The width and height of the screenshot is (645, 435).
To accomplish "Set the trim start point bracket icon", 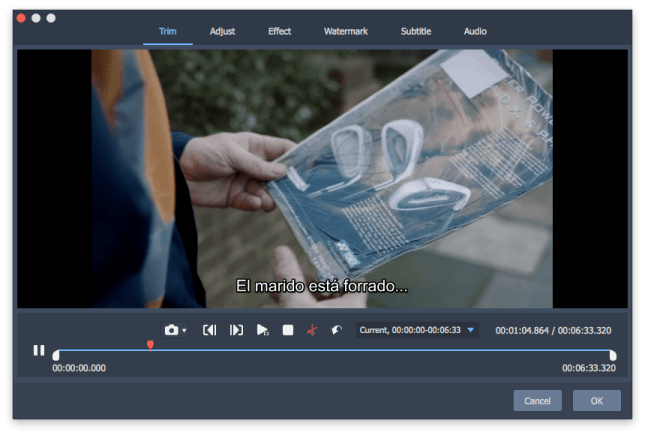I will coord(210,330).
